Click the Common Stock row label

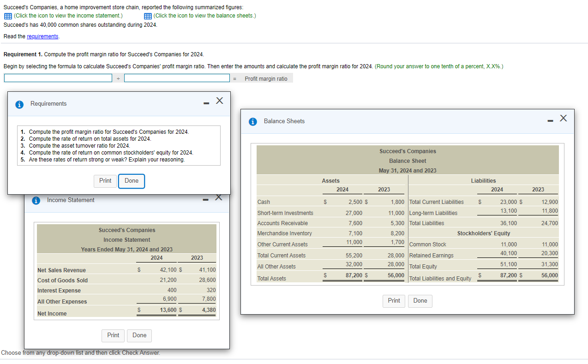pyautogui.click(x=428, y=245)
